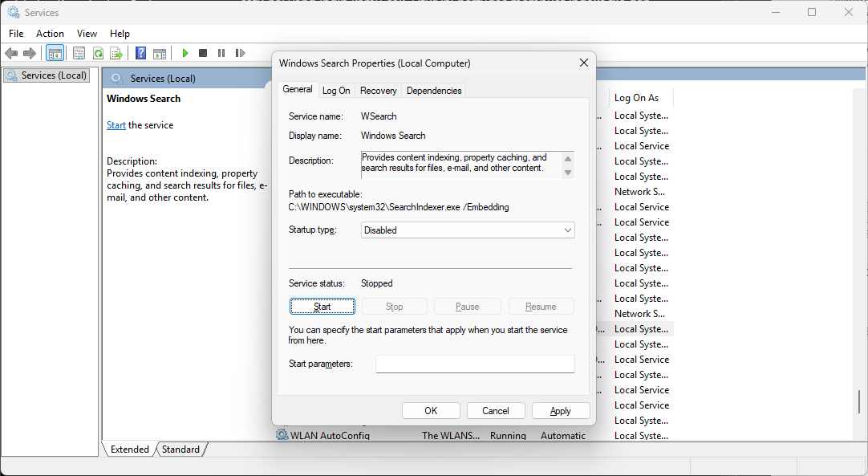Click the Stopped service status text
The image size is (868, 476).
click(x=376, y=283)
